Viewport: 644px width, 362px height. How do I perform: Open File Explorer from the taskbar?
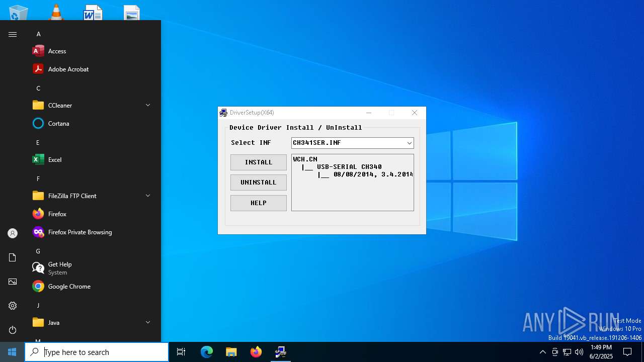231,352
